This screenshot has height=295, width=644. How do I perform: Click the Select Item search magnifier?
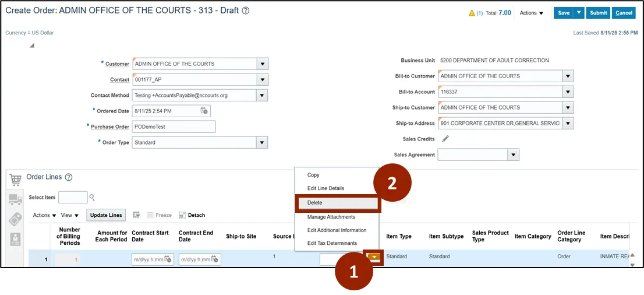(x=92, y=198)
